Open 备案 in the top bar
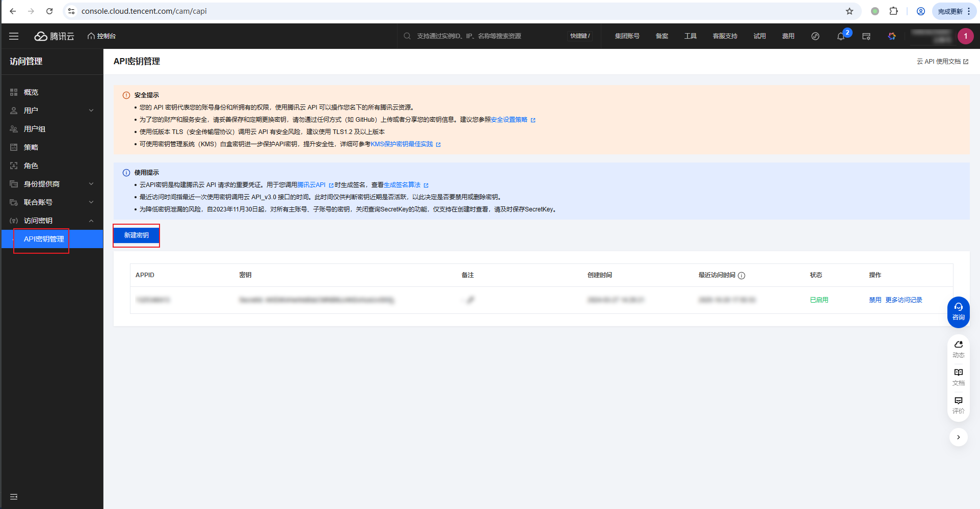The height and width of the screenshot is (509, 980). tap(662, 36)
